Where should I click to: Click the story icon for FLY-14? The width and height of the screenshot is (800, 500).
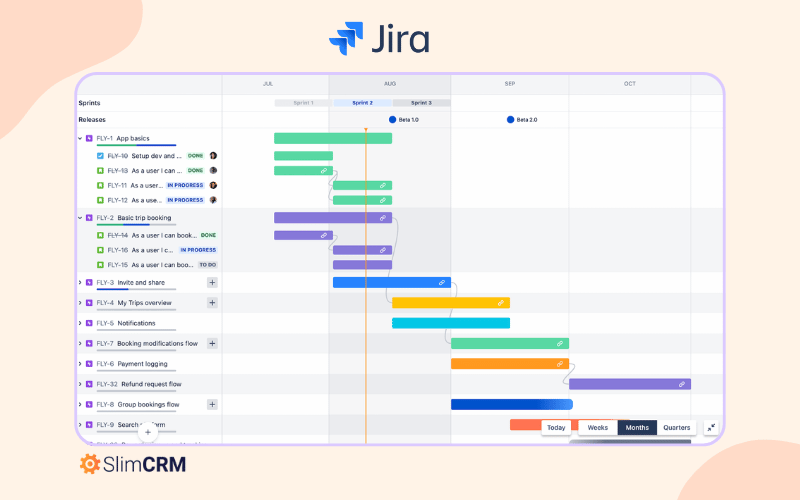pyautogui.click(x=101, y=236)
